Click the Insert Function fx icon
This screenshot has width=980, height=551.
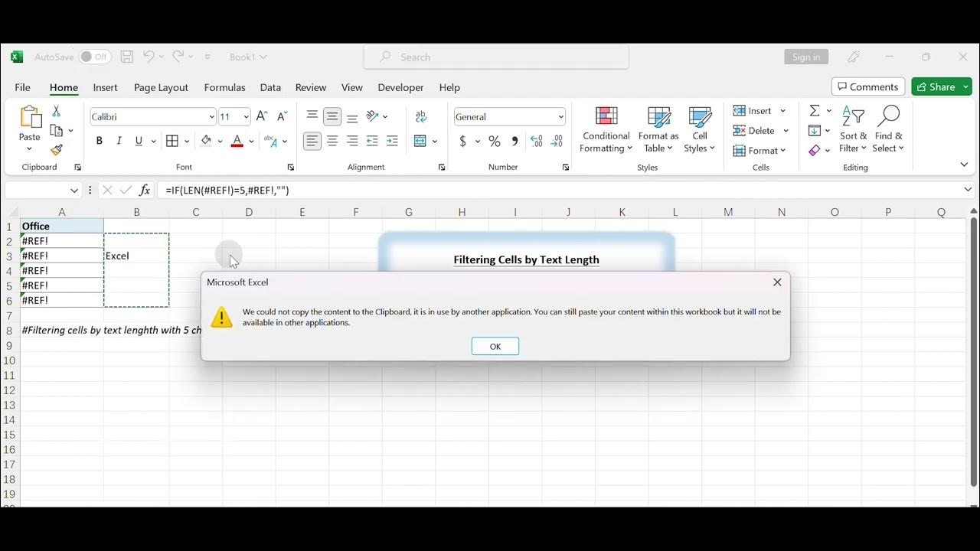(x=145, y=190)
